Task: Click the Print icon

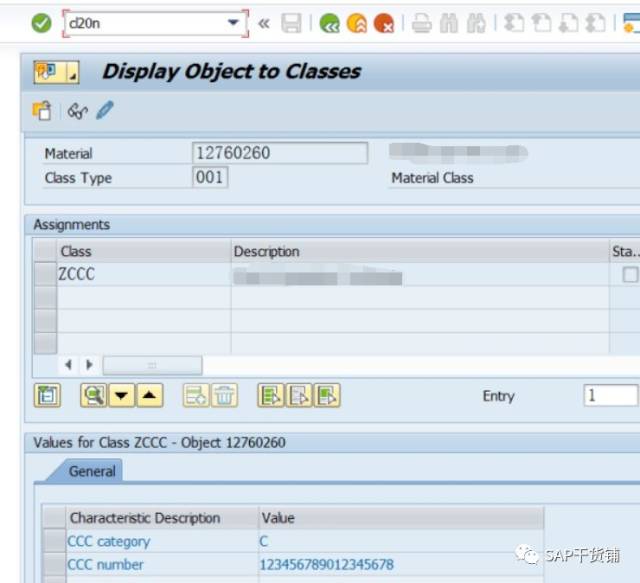Action: (422, 23)
